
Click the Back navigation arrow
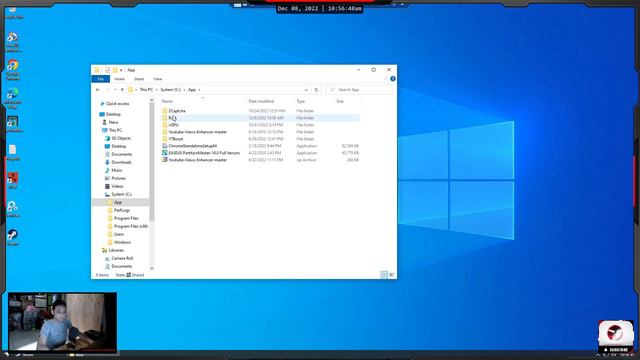pyautogui.click(x=98, y=89)
